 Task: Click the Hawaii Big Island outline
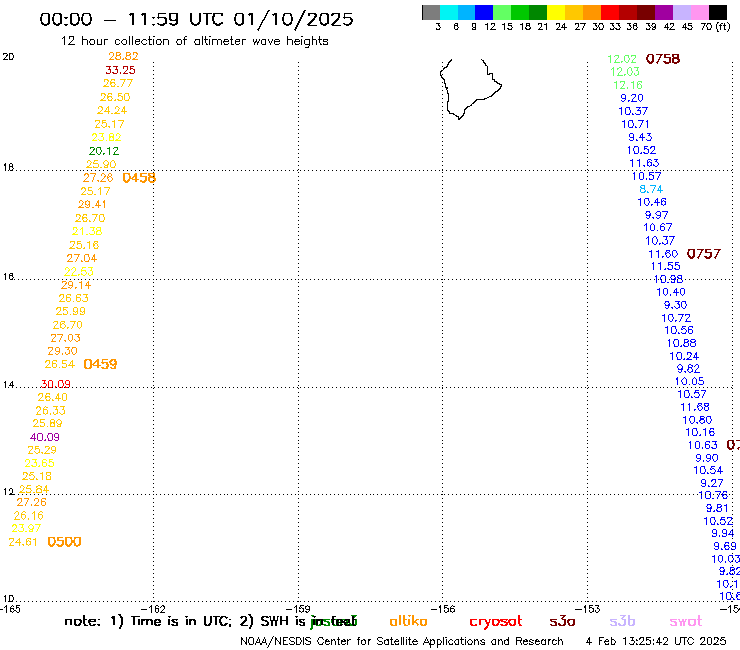[x=471, y=89]
